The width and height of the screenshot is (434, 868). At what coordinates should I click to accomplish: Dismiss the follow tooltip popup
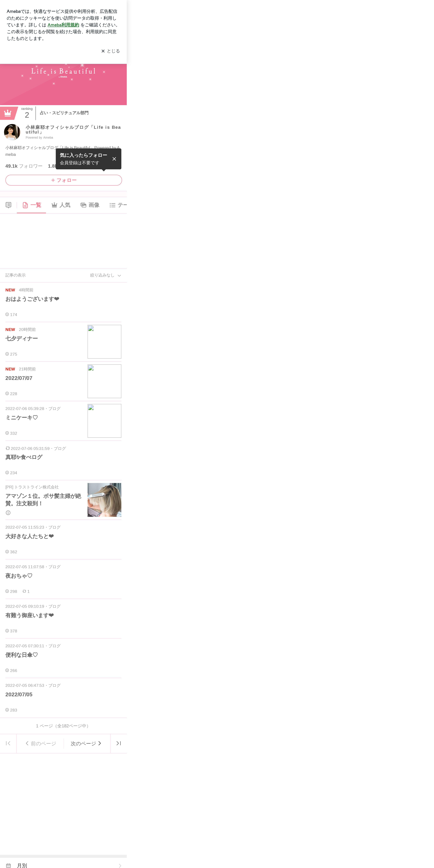pos(114,159)
